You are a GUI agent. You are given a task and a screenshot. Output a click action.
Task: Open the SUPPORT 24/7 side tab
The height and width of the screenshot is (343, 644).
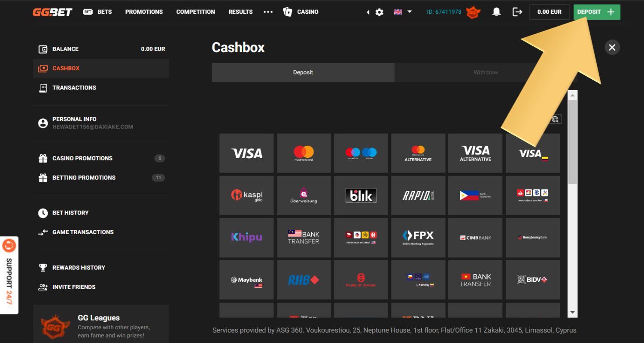tap(9, 275)
